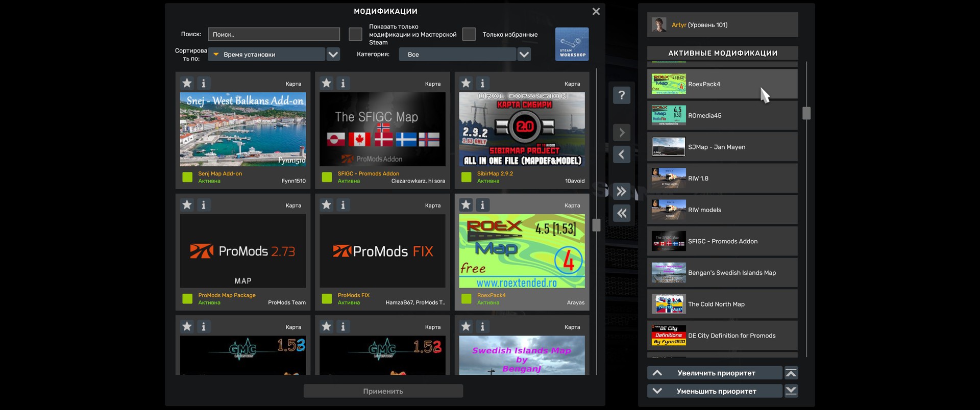Image resolution: width=980 pixels, height=410 pixels.
Task: Close the Модификации window
Action: tap(596, 11)
